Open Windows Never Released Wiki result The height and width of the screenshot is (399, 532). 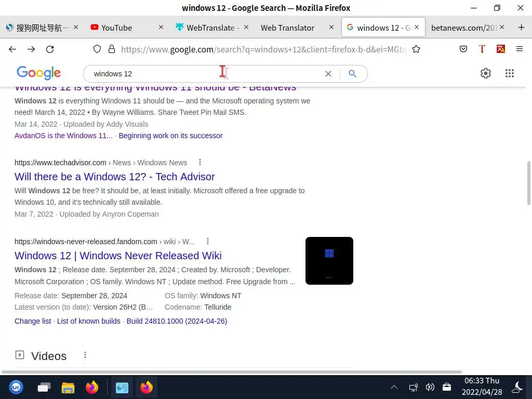pyautogui.click(x=118, y=256)
